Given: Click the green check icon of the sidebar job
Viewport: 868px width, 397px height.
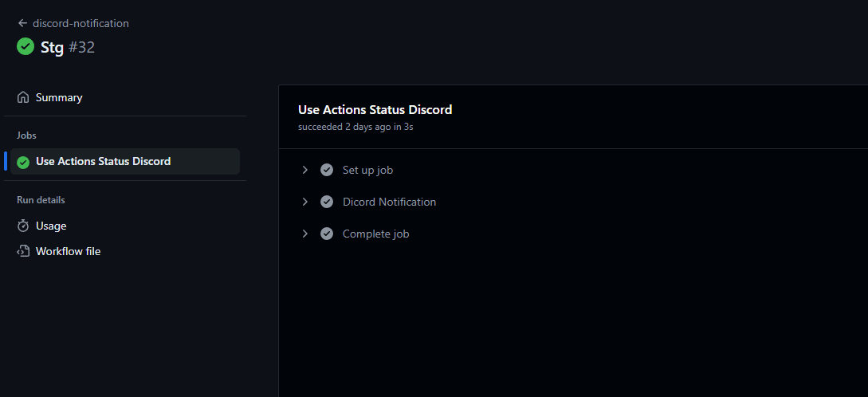Looking at the screenshot, I should (23, 162).
